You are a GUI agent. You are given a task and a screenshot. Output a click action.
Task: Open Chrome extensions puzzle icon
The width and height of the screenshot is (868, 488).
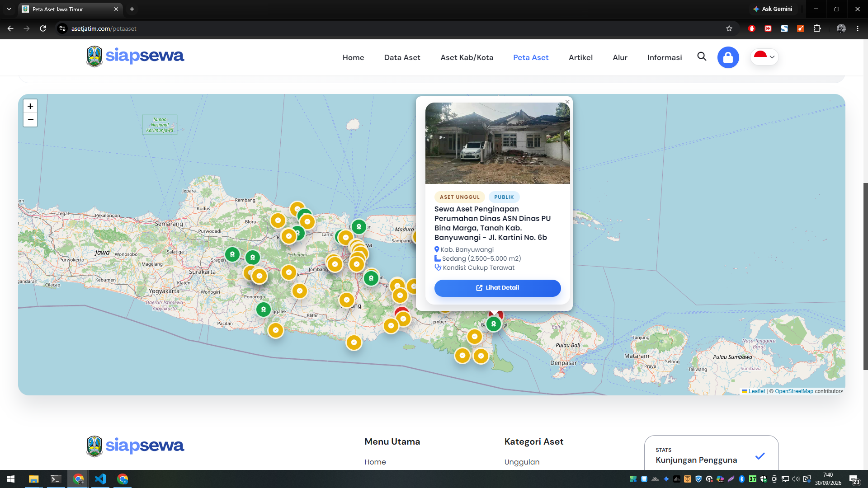[817, 28]
